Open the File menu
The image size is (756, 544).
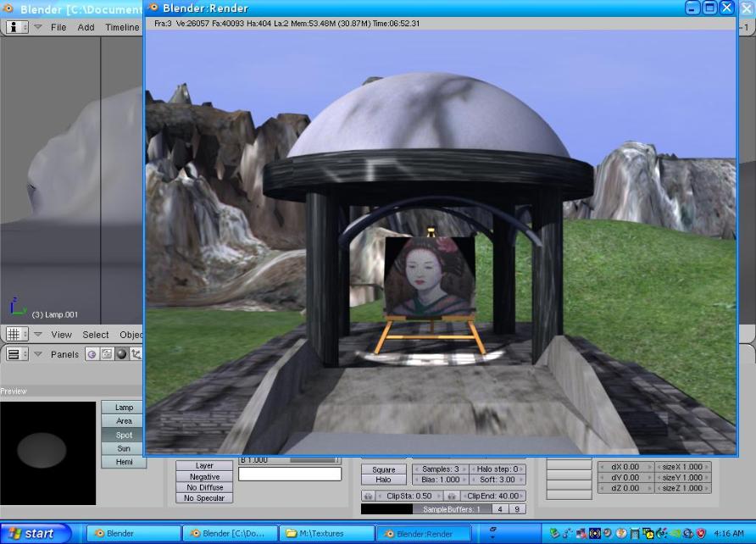58,27
